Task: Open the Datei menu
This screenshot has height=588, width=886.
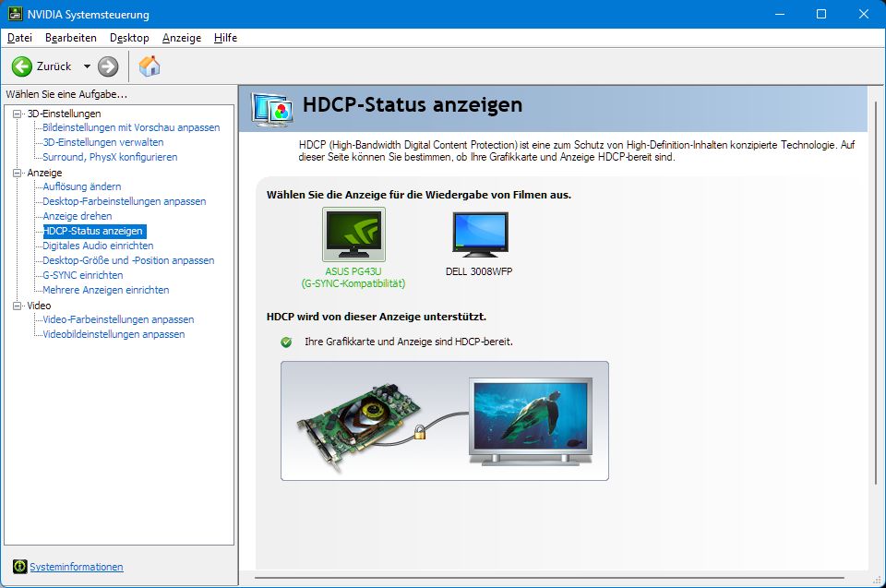Action: point(19,38)
